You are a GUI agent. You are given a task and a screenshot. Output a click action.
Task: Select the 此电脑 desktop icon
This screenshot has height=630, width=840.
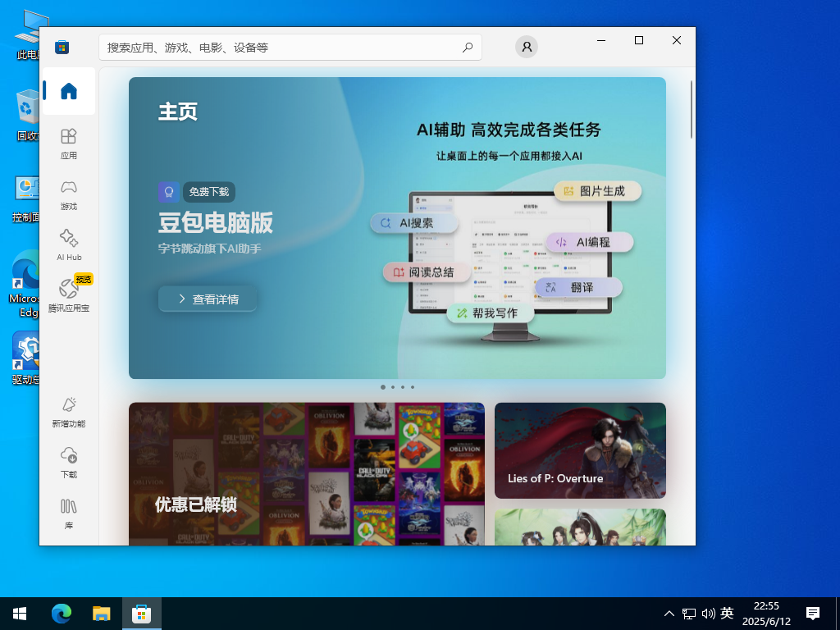tap(27, 34)
